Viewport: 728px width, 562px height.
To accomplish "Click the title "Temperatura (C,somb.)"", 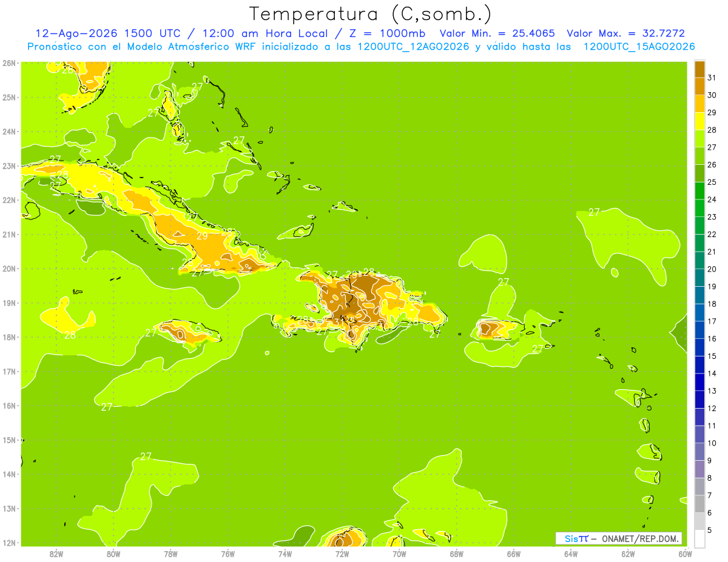I will [x=371, y=14].
